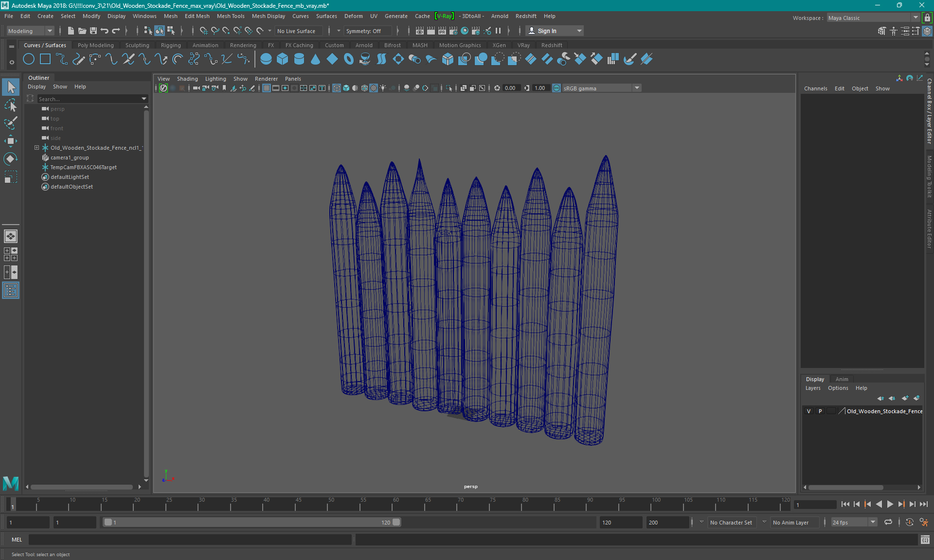Screen dimensions: 934x560
Task: Activate the Paint Selection tool
Action: (x=11, y=123)
